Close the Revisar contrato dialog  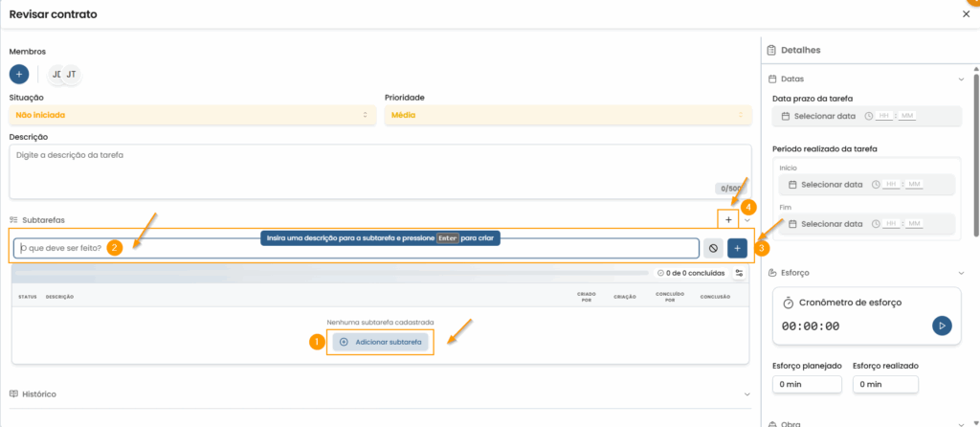coord(966,14)
